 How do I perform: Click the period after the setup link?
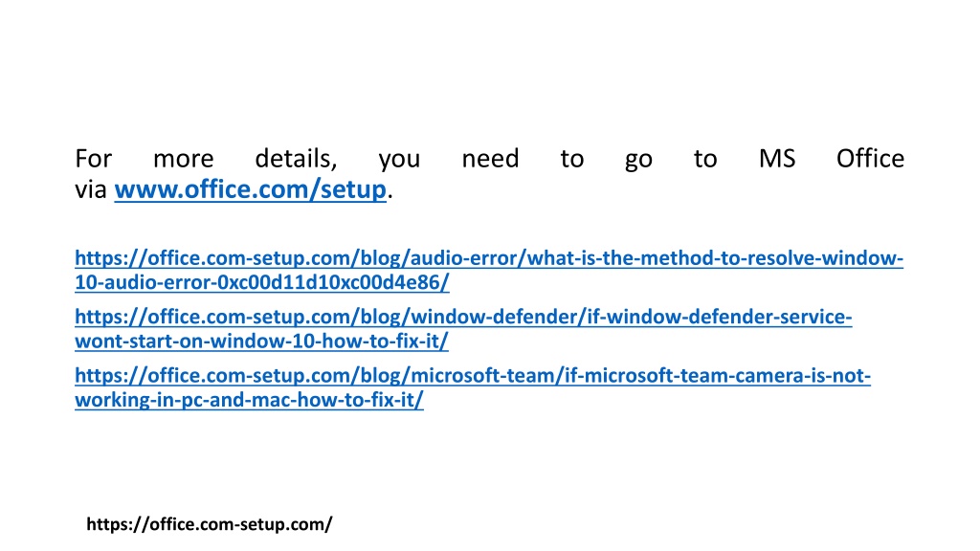[390, 197]
